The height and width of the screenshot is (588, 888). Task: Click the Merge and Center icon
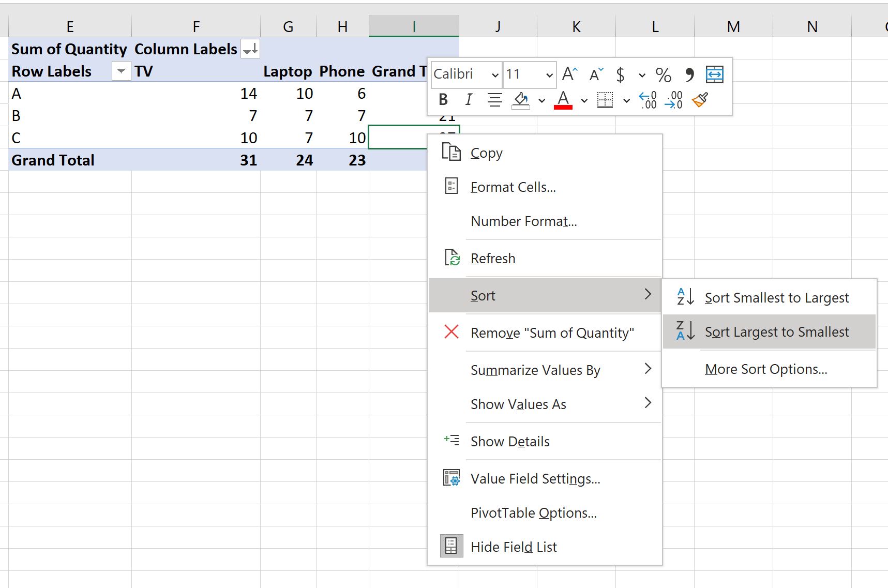click(714, 74)
